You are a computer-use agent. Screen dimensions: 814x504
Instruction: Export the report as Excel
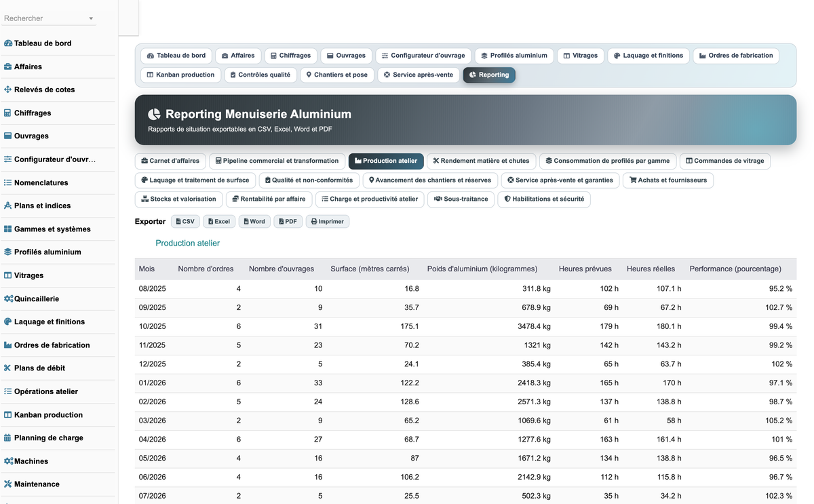tap(219, 221)
